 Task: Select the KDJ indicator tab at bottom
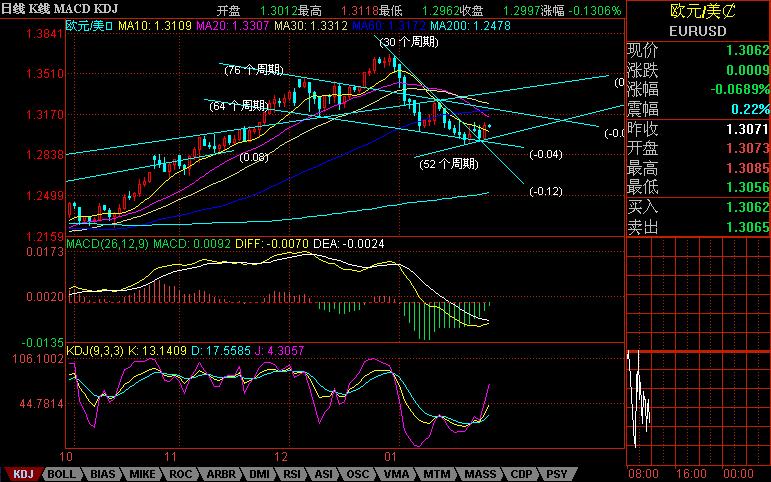point(23,474)
